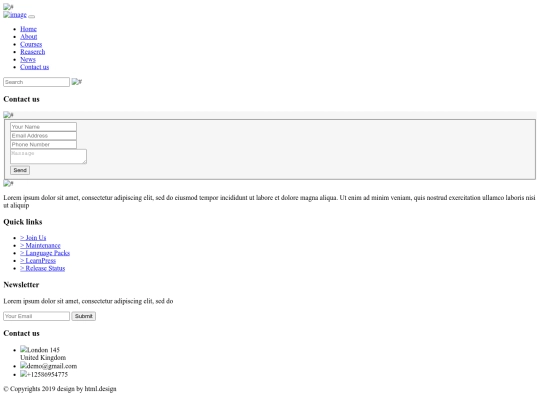This screenshot has width=540, height=405.
Task: Click the Newsletter heading
Action: tap(21, 285)
